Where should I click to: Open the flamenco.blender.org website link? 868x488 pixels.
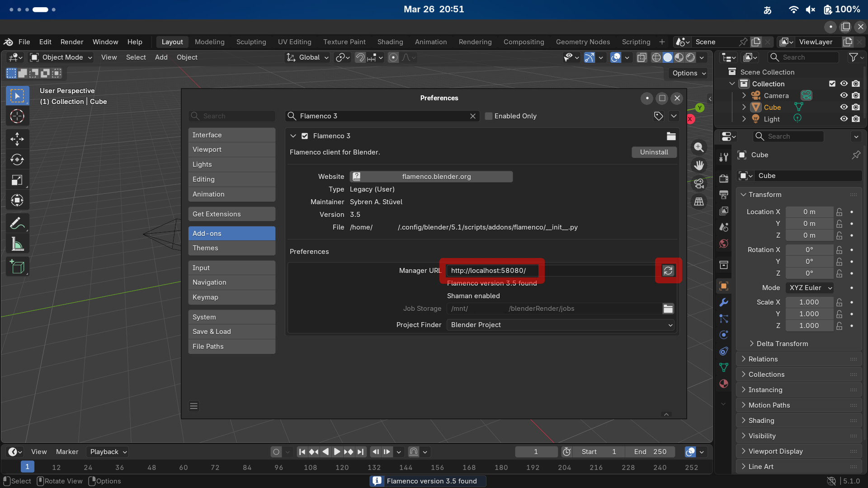431,177
